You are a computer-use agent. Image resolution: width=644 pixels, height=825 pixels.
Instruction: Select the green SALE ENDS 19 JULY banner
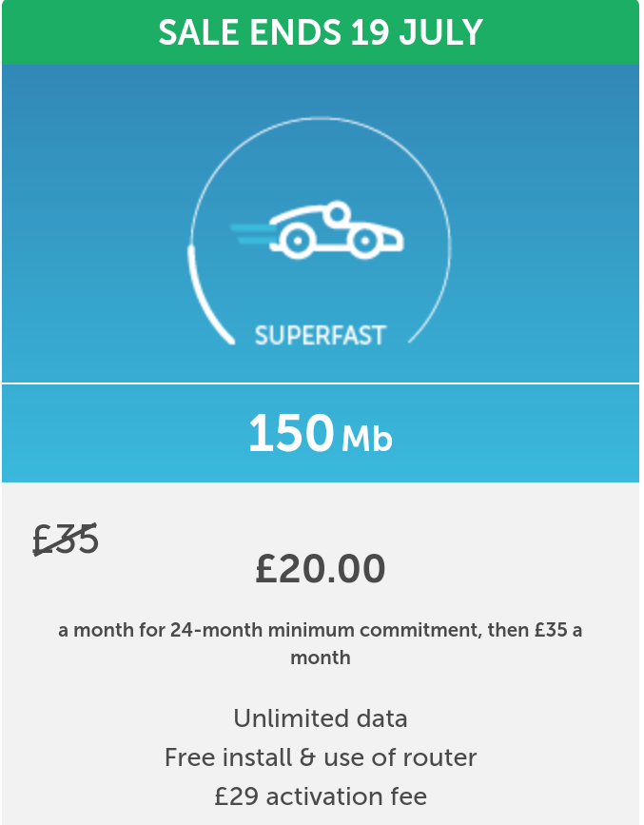[x=321, y=32]
